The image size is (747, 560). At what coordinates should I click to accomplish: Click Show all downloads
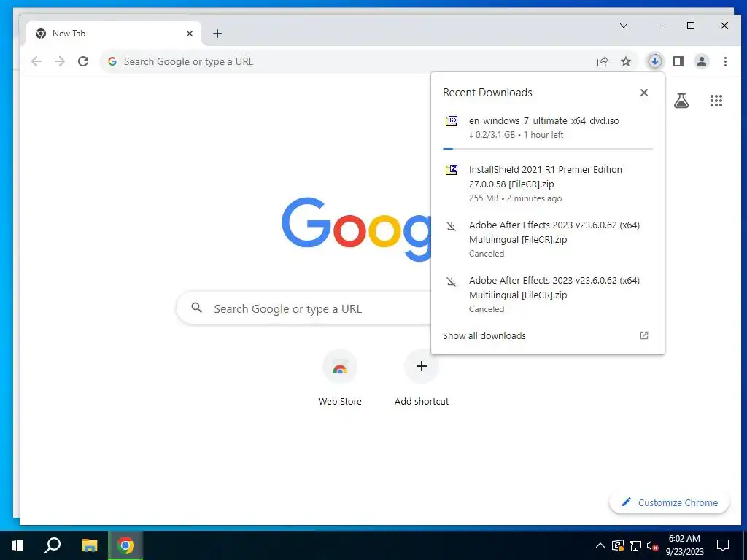[x=484, y=335]
